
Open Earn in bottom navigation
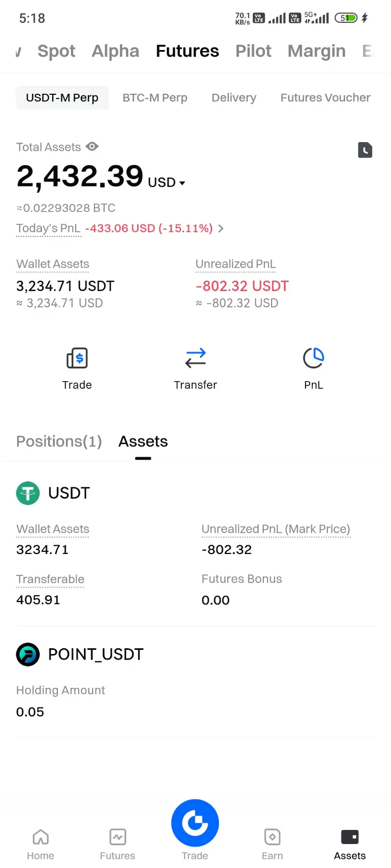point(272,844)
